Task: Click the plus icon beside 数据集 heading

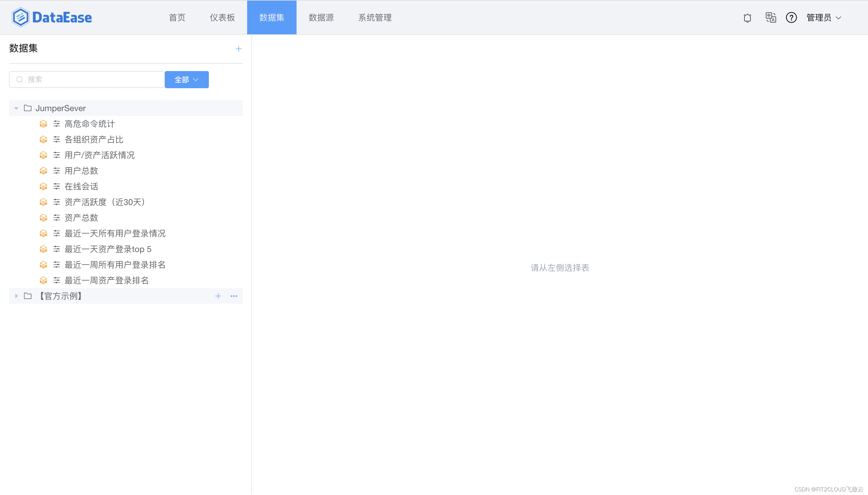Action: 238,48
